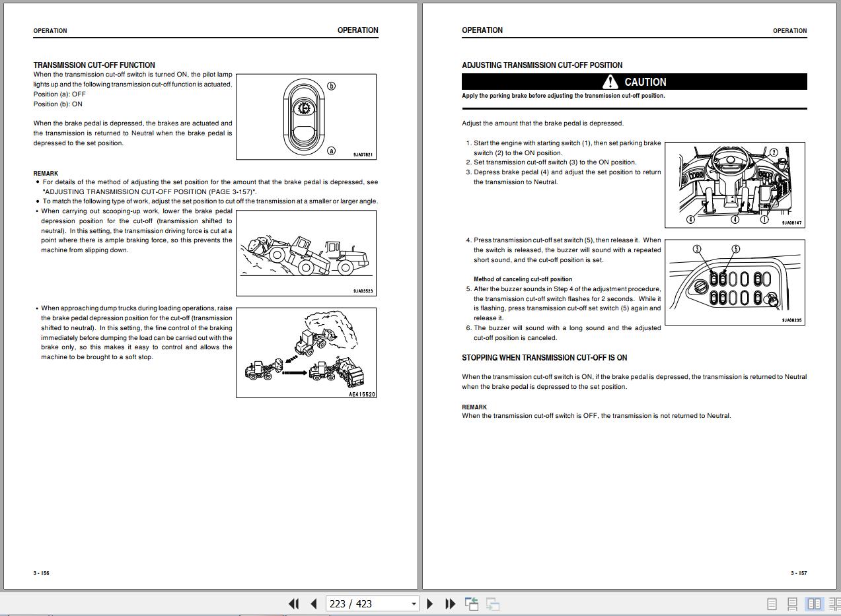
Task: Go to the next page
Action: point(430,603)
